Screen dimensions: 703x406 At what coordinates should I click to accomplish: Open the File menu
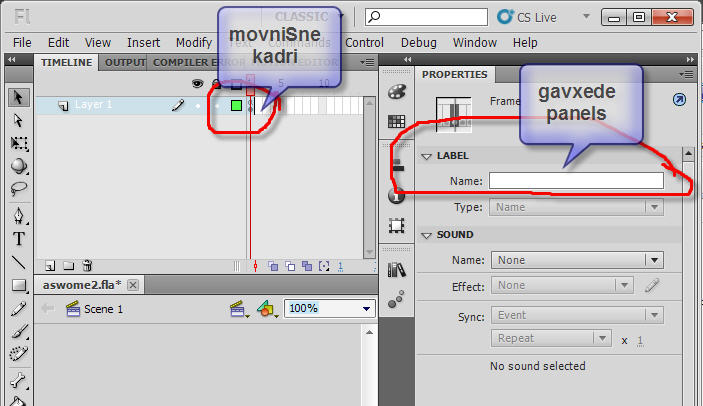click(22, 43)
